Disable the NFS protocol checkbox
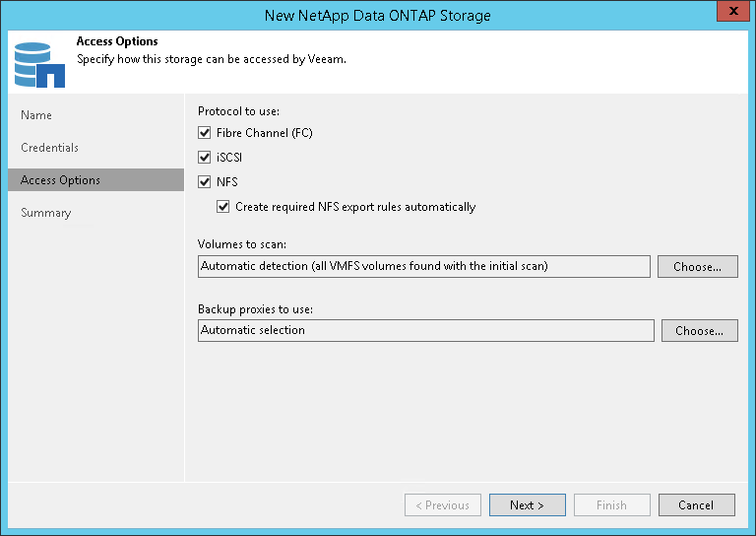Image resolution: width=756 pixels, height=536 pixels. [205, 181]
